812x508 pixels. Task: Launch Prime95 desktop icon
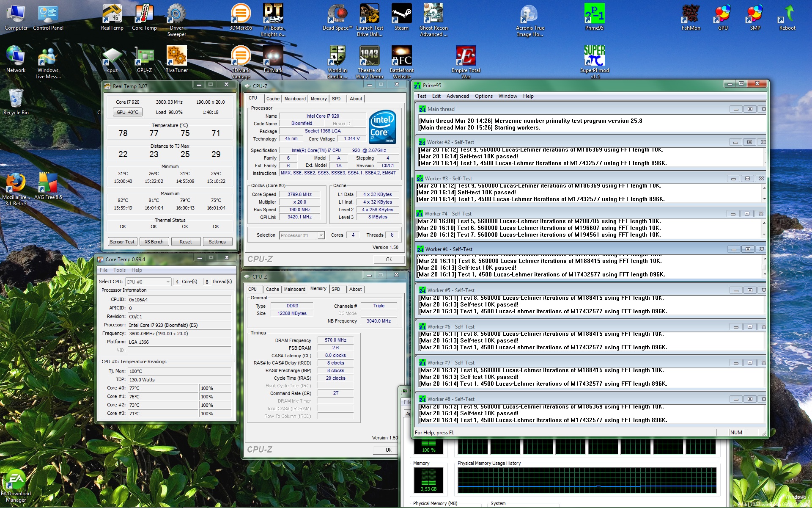pos(594,17)
